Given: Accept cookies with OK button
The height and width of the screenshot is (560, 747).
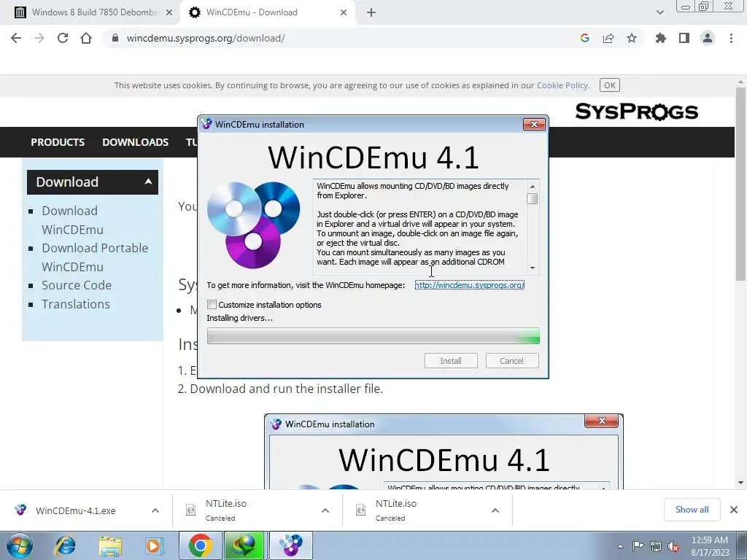Looking at the screenshot, I should [x=609, y=85].
